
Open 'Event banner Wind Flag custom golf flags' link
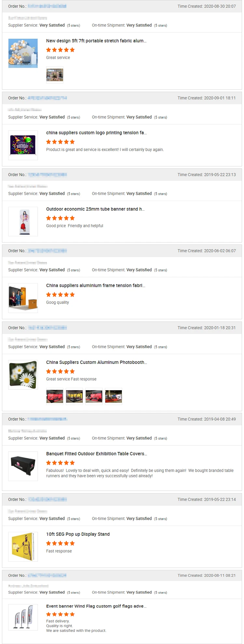pos(96,606)
